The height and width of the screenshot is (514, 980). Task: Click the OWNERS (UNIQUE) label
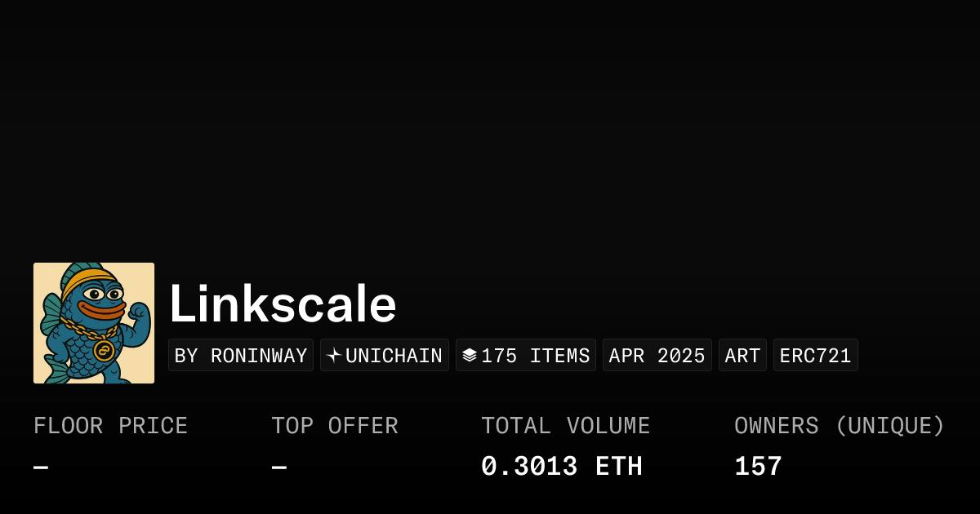[840, 426]
